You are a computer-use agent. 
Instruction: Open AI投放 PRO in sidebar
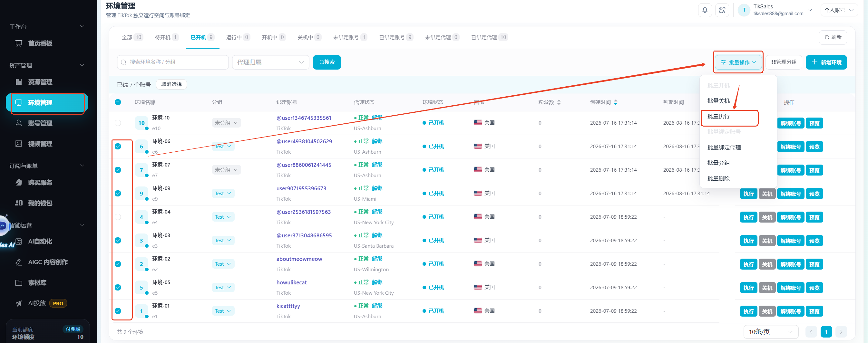tap(47, 303)
